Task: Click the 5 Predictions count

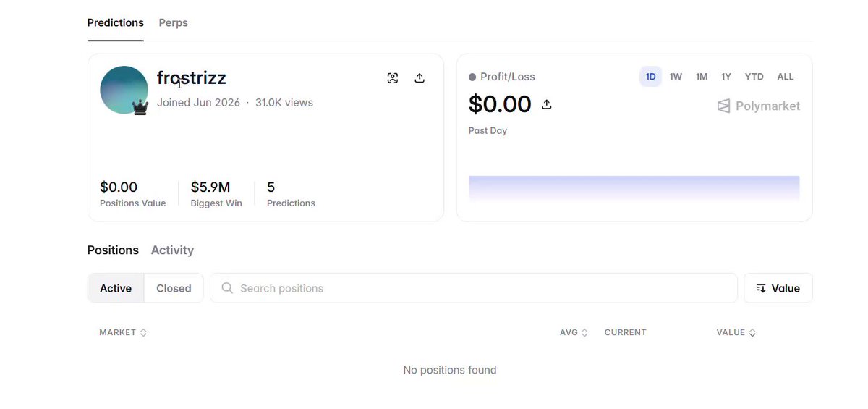Action: pos(271,187)
